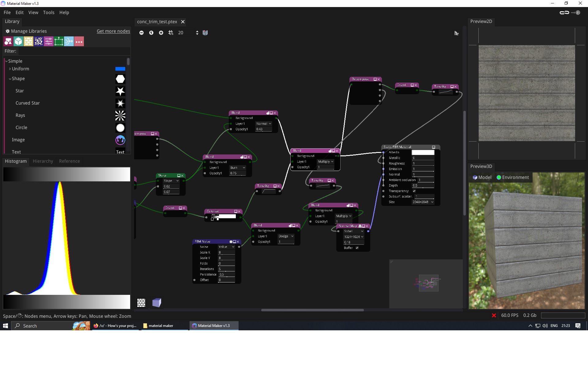
Task: Click the zoom in graph button
Action: pos(161,33)
